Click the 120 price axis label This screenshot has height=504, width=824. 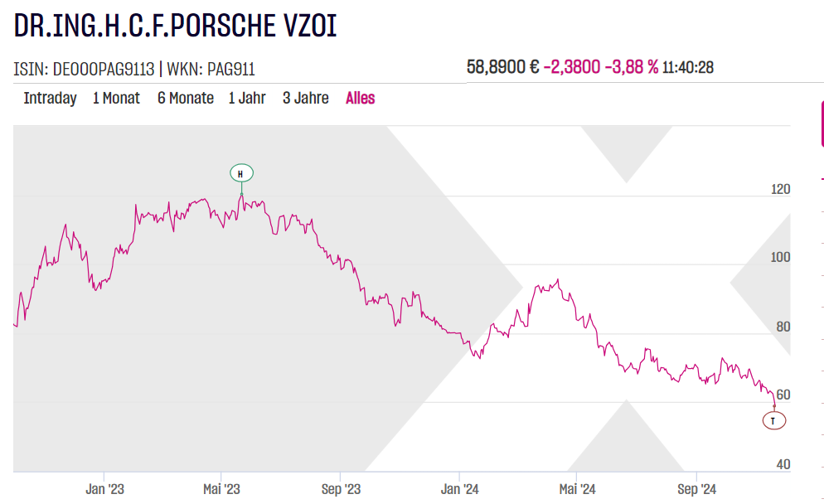coord(780,190)
